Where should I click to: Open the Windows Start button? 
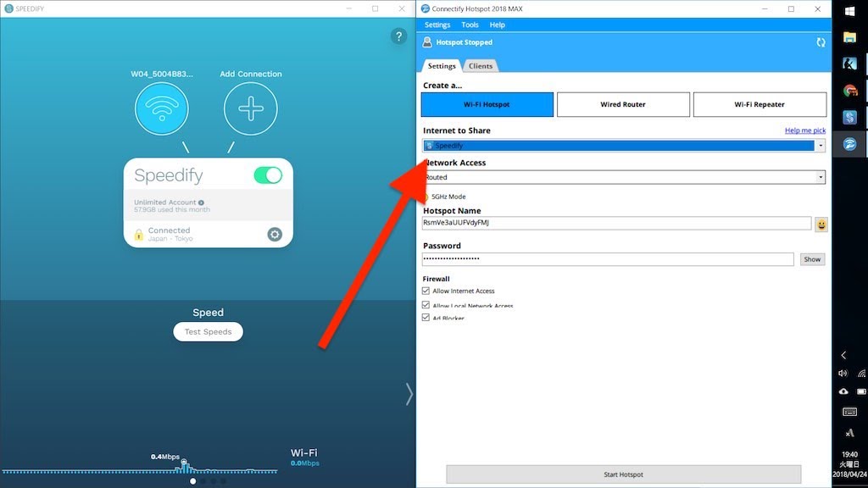(849, 11)
